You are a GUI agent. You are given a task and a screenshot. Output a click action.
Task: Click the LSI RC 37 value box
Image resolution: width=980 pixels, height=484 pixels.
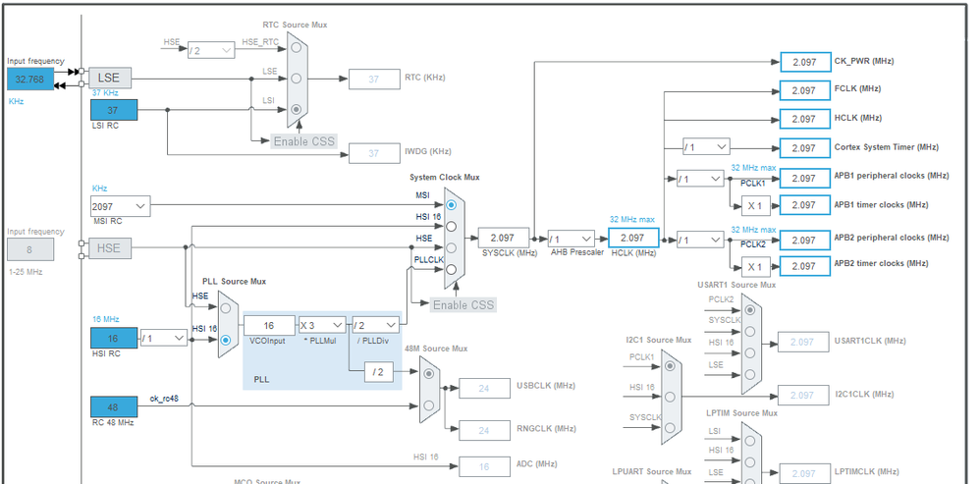(x=114, y=110)
